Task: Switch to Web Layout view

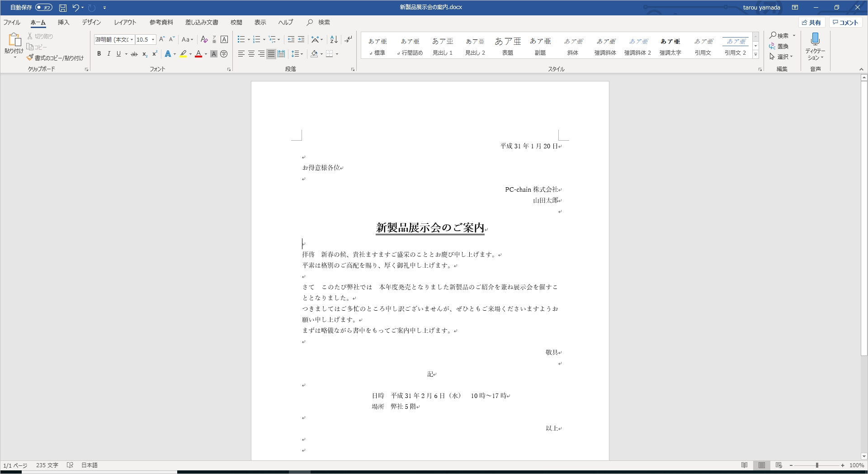Action: tap(778, 465)
